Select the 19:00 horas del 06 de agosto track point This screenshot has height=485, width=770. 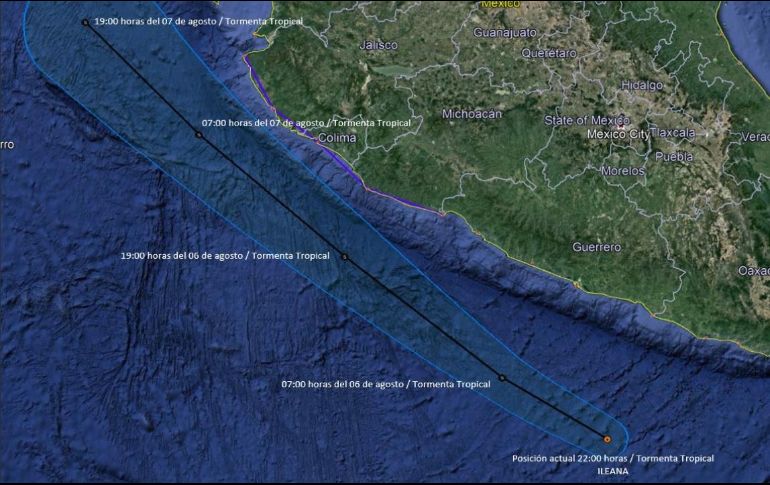click(345, 257)
